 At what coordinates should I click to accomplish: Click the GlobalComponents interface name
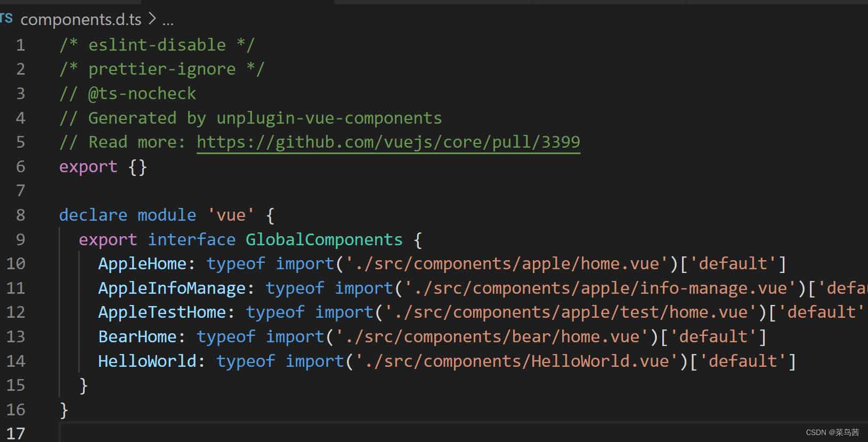(324, 239)
